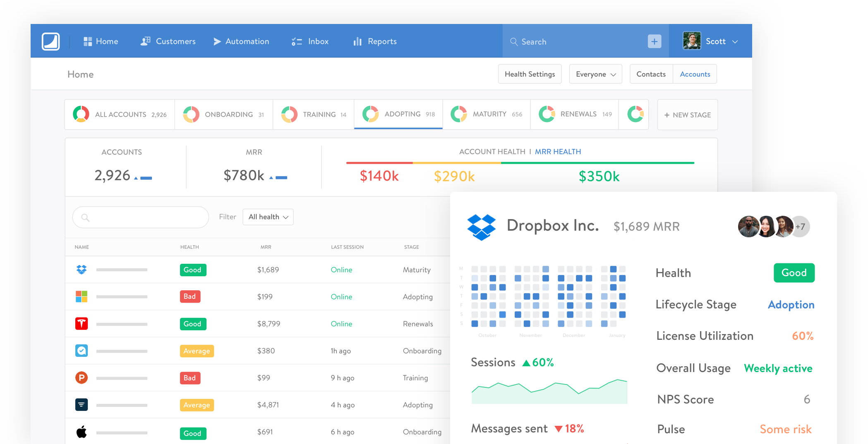Viewport: 868px width, 444px height.
Task: Click the Average badge in the $380 row
Action: point(197,351)
